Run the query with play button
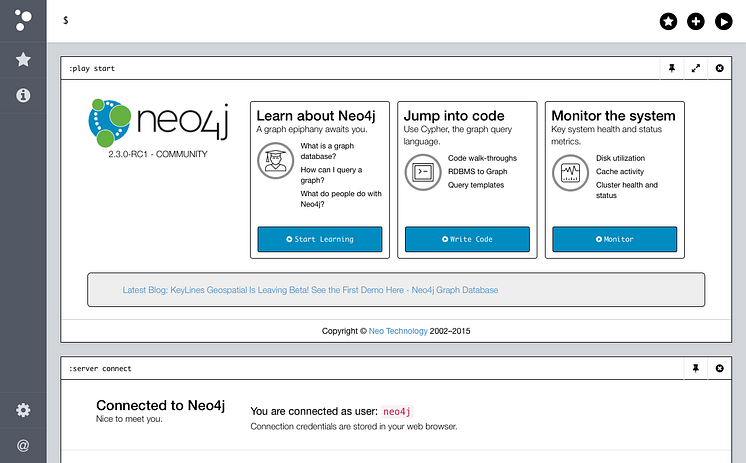The image size is (746, 463). tap(724, 21)
